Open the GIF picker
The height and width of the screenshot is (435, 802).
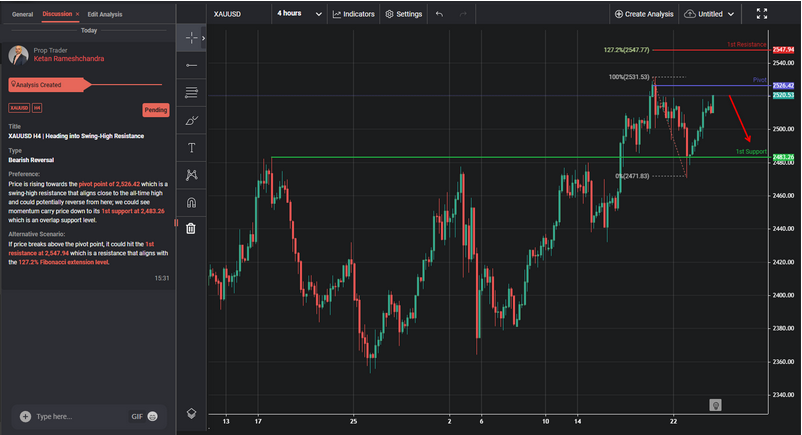(137, 417)
